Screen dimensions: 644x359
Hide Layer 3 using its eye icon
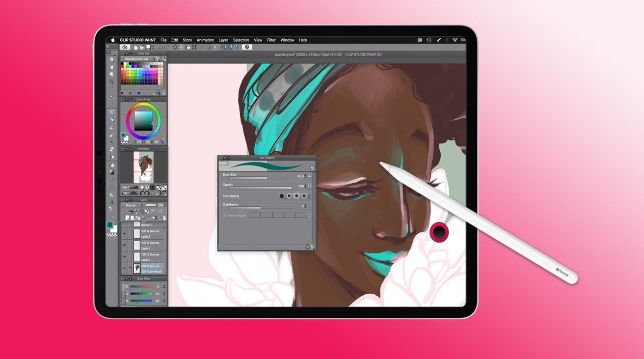coord(124,234)
